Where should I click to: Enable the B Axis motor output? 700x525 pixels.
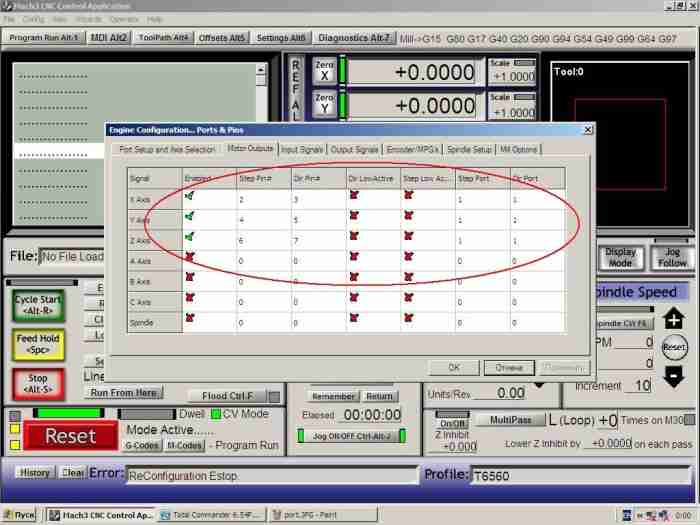coord(190,277)
